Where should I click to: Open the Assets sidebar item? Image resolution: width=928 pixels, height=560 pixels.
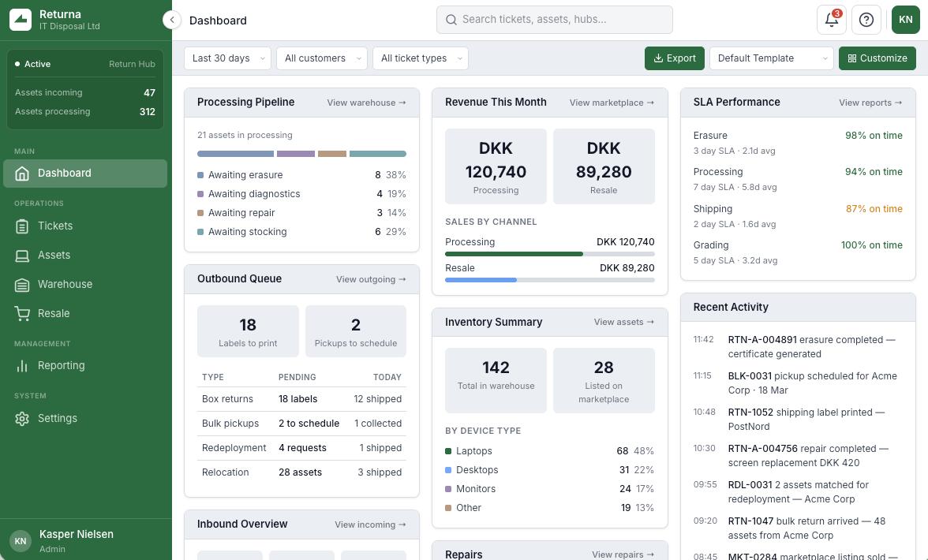point(54,256)
